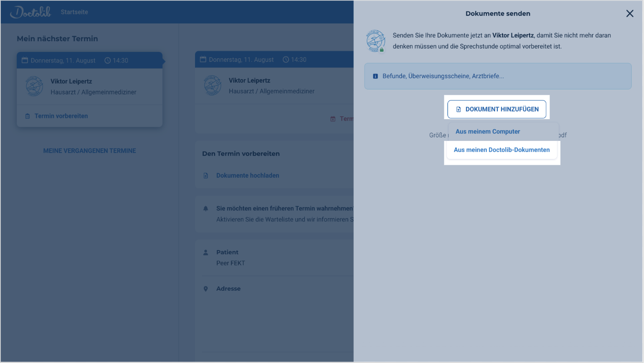This screenshot has width=644, height=363.
Task: Click the patient person icon
Action: click(x=205, y=253)
